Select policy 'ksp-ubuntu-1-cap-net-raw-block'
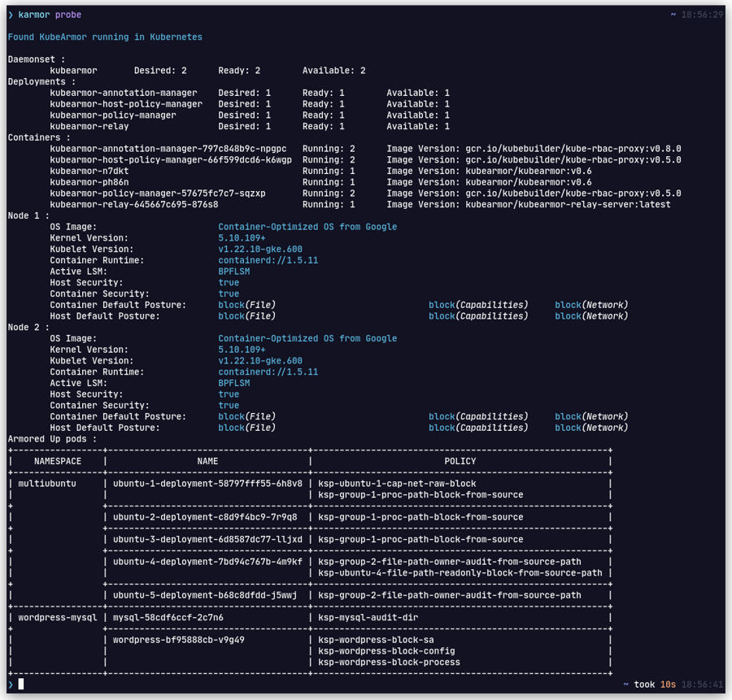 click(397, 484)
